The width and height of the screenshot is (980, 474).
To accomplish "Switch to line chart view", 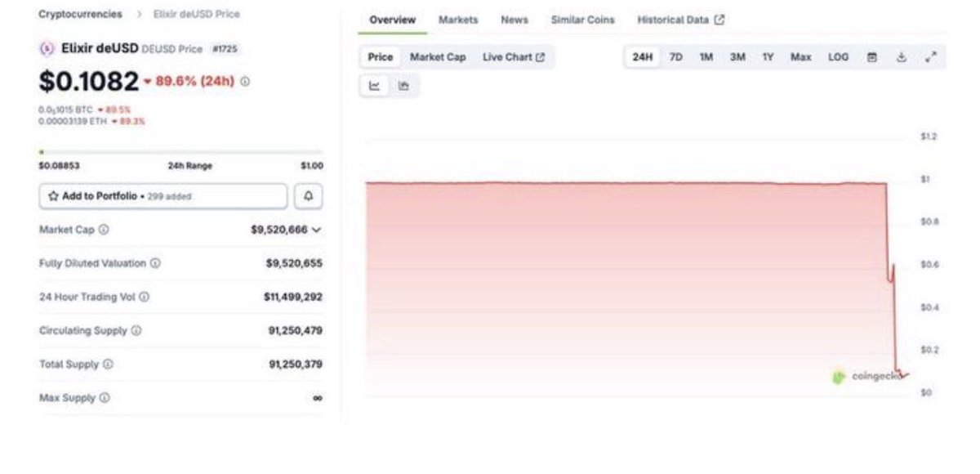I will coord(375,86).
